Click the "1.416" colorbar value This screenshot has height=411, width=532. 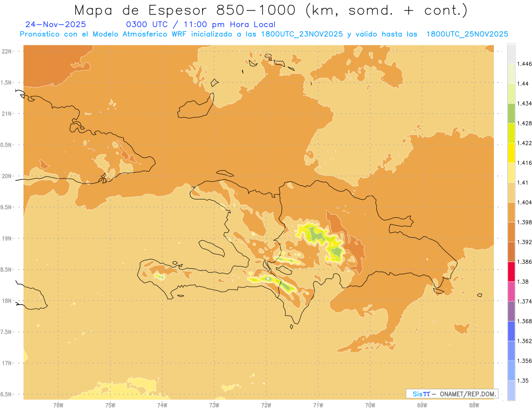(x=524, y=163)
